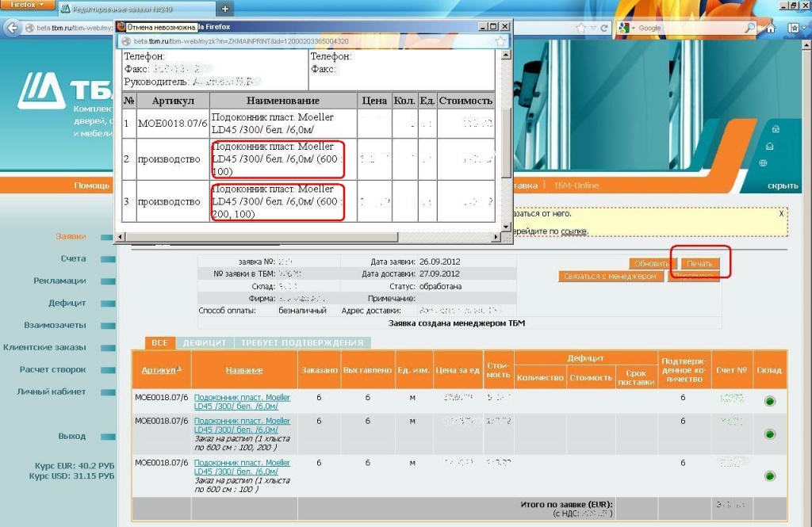Click teal marker beside Выход

click(108, 437)
